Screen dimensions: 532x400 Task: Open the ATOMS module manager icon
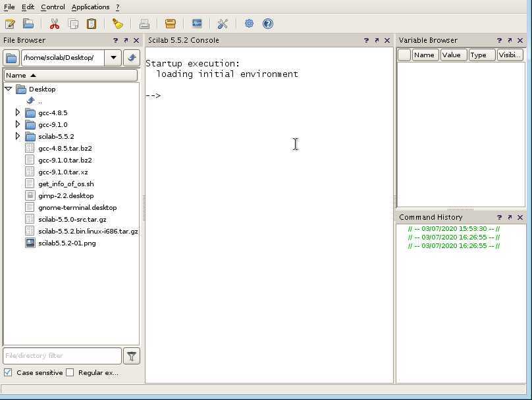tap(171, 24)
